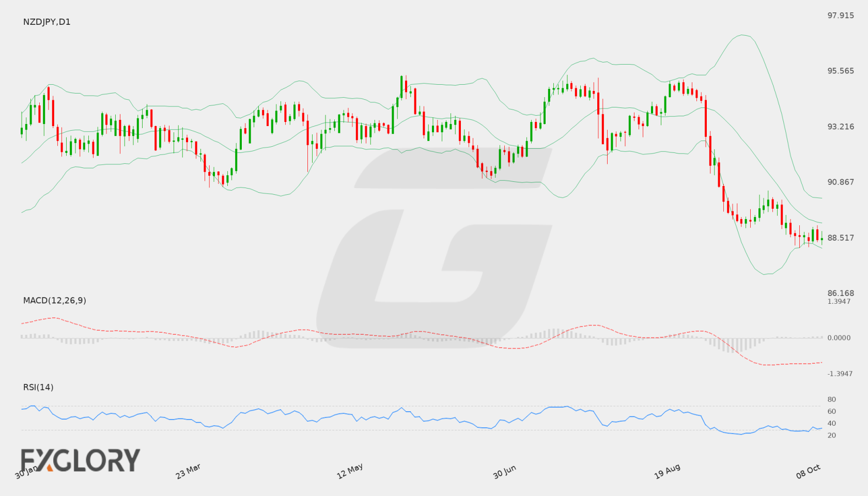Click the MACD 0.0000 zero line value
The height and width of the screenshot is (496, 868).
pos(839,338)
